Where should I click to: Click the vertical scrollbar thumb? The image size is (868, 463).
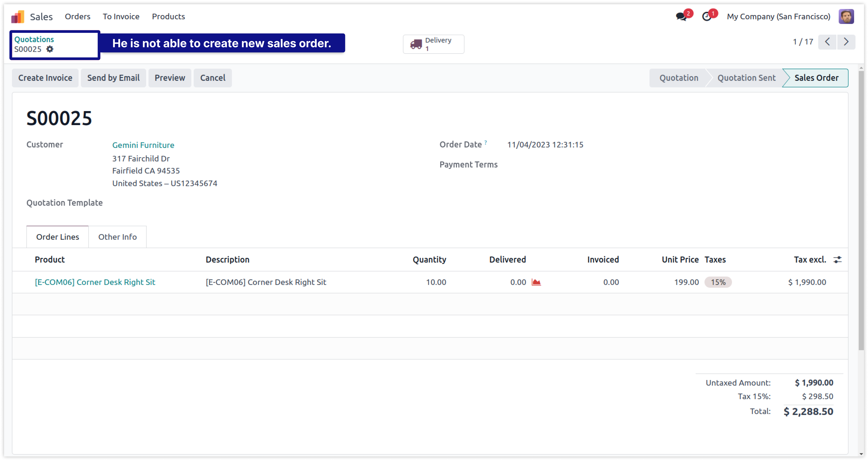(861, 210)
